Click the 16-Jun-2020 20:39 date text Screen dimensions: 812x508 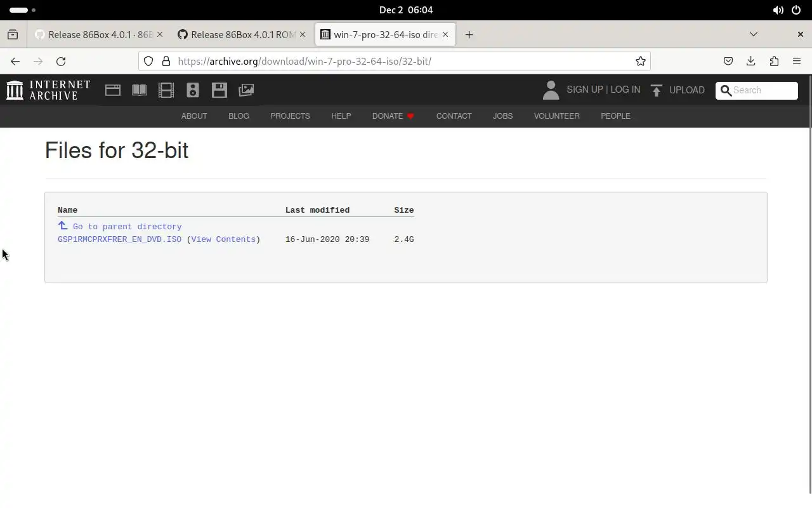[327, 239]
